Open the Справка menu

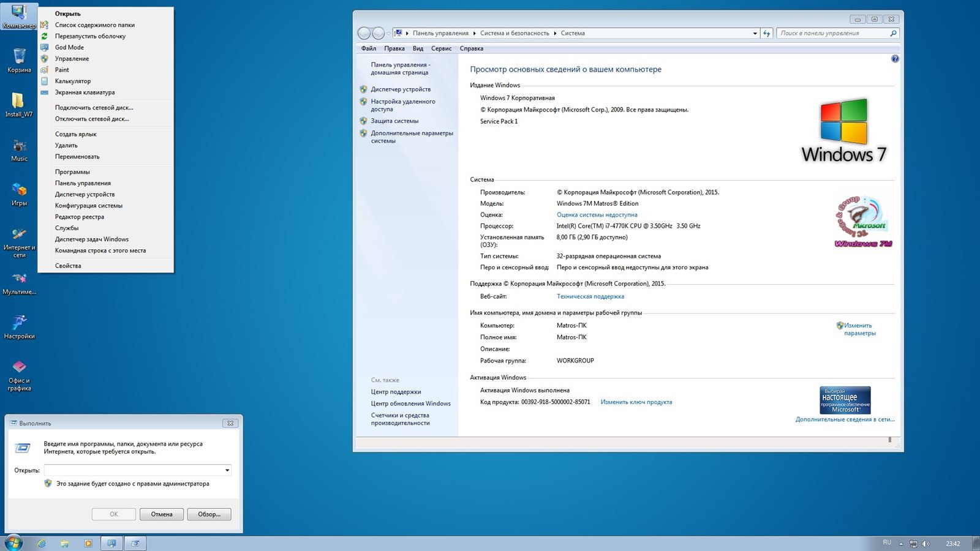point(471,48)
